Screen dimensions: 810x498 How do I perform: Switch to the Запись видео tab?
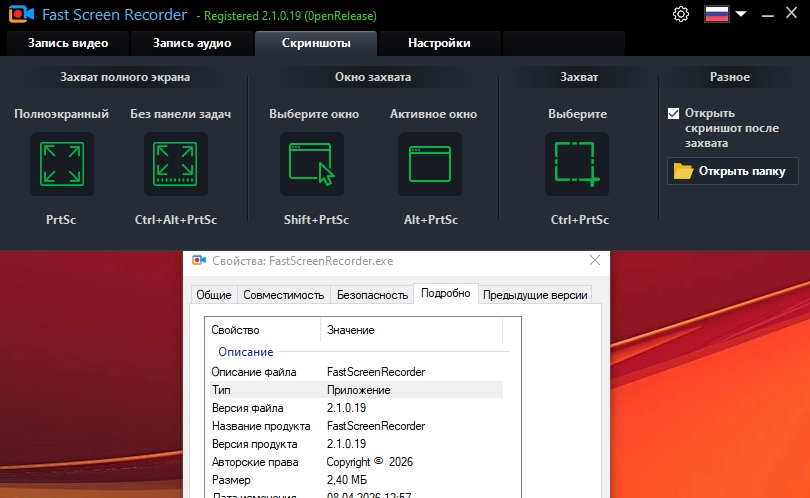pyautogui.click(x=68, y=43)
